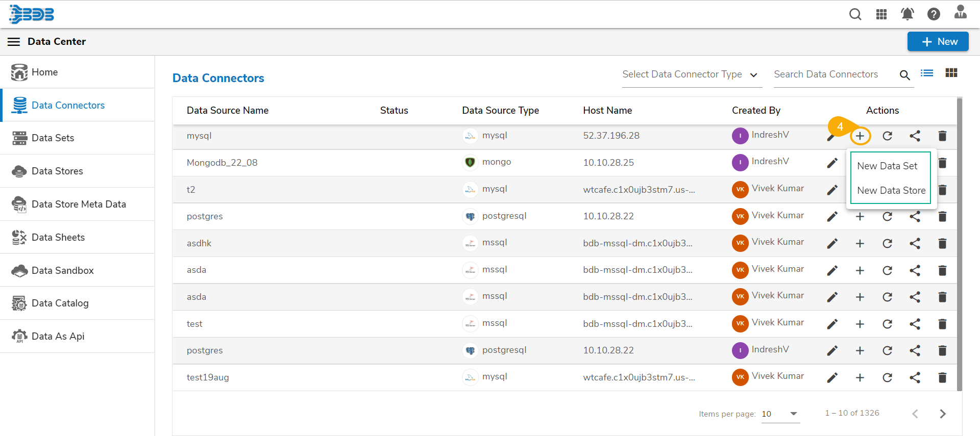Viewport: 980px width, 436px height.
Task: Click the notifications bell icon
Action: tap(907, 14)
